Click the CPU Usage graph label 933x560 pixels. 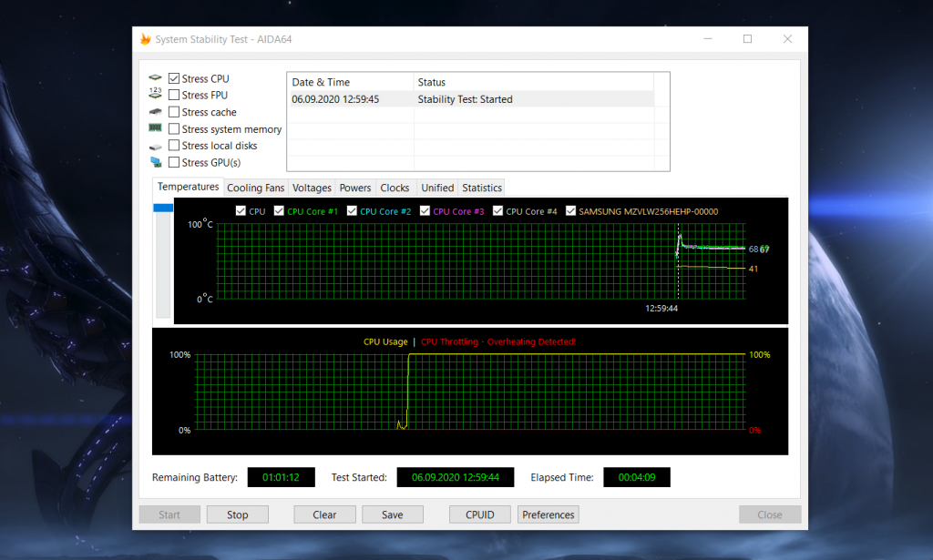[385, 341]
